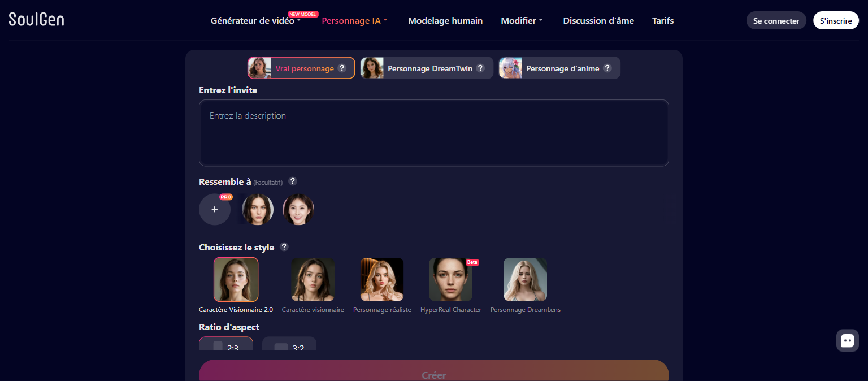Choose the smiling woman look-alike face
This screenshot has width=868, height=381.
click(x=298, y=209)
